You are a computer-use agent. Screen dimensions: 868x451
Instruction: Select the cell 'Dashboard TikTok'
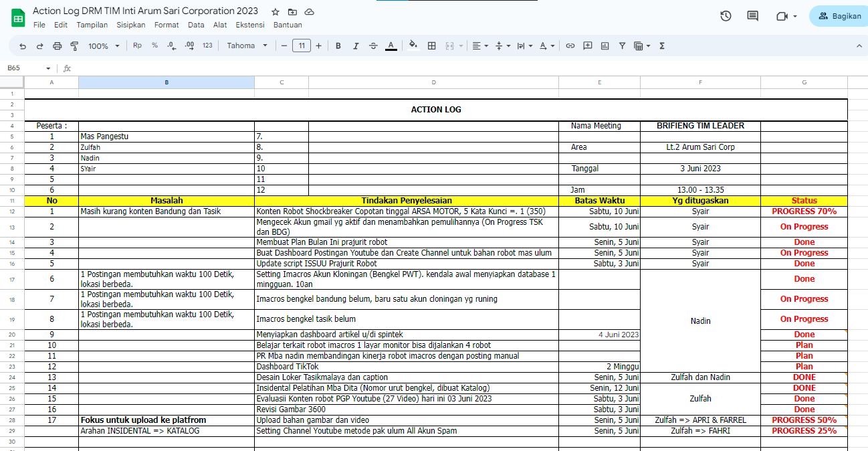407,367
